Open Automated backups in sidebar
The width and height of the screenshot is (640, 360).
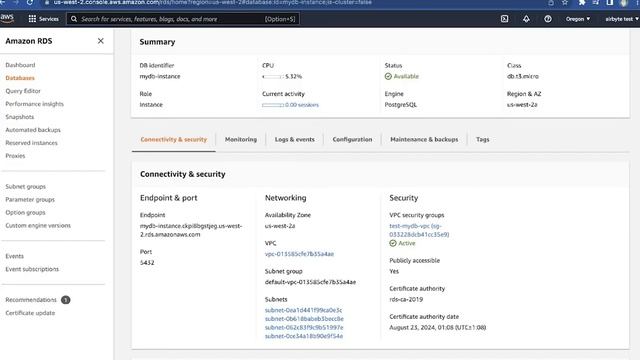[33, 130]
